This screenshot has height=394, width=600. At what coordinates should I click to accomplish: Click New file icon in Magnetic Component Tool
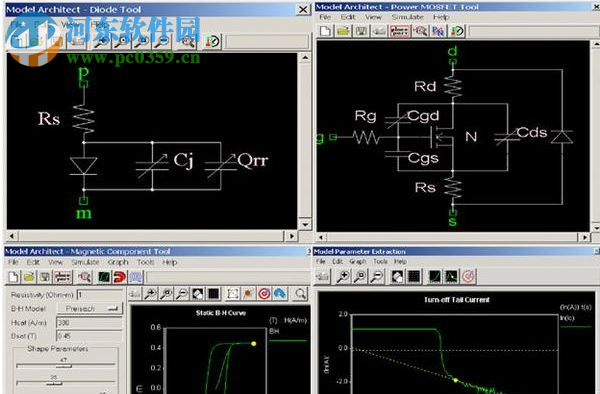pyautogui.click(x=13, y=277)
